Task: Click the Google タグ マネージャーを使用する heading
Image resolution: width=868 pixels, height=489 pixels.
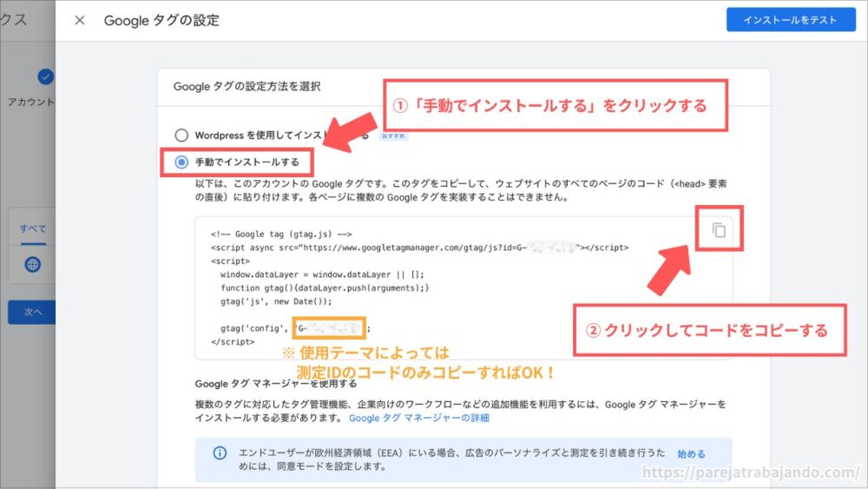Action: coord(276,384)
